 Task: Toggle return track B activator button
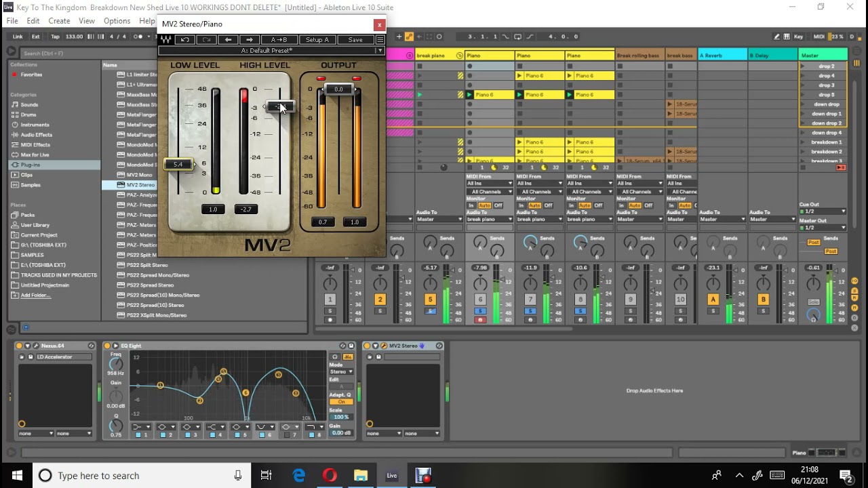(763, 300)
